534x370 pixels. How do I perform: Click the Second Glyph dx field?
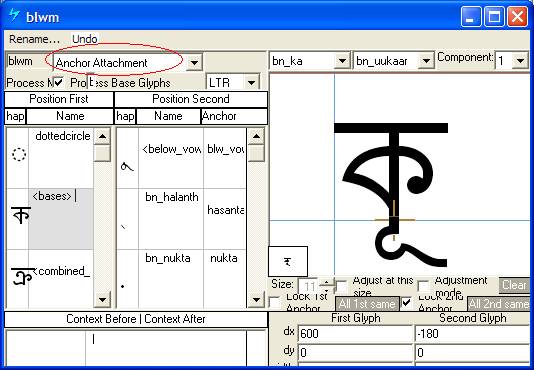click(472, 334)
